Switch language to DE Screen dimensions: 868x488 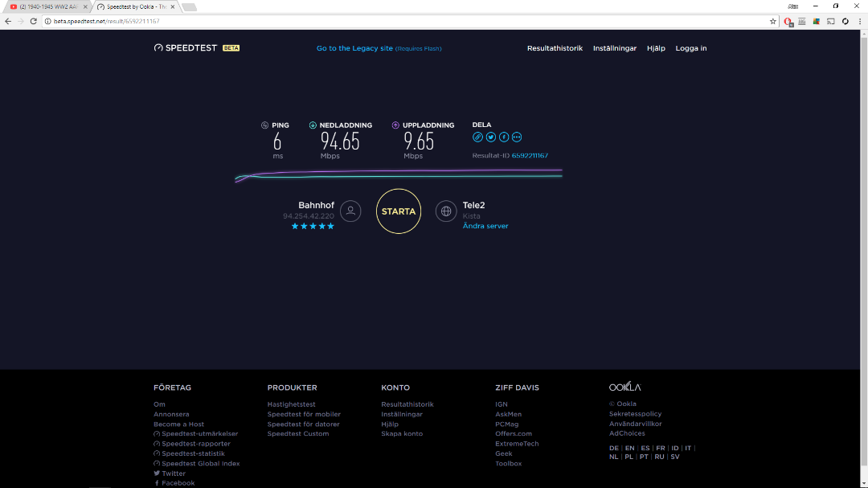pos(614,448)
